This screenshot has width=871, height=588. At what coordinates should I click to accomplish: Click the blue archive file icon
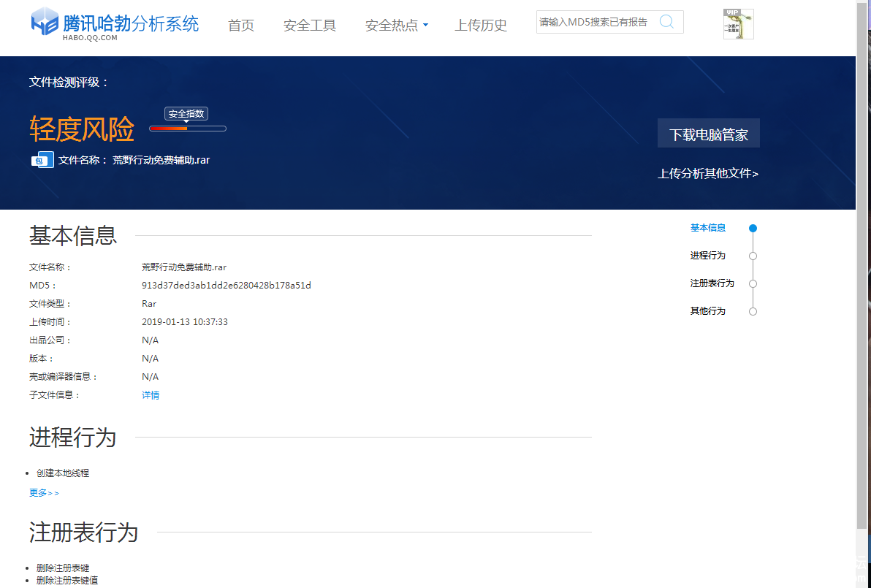click(42, 160)
